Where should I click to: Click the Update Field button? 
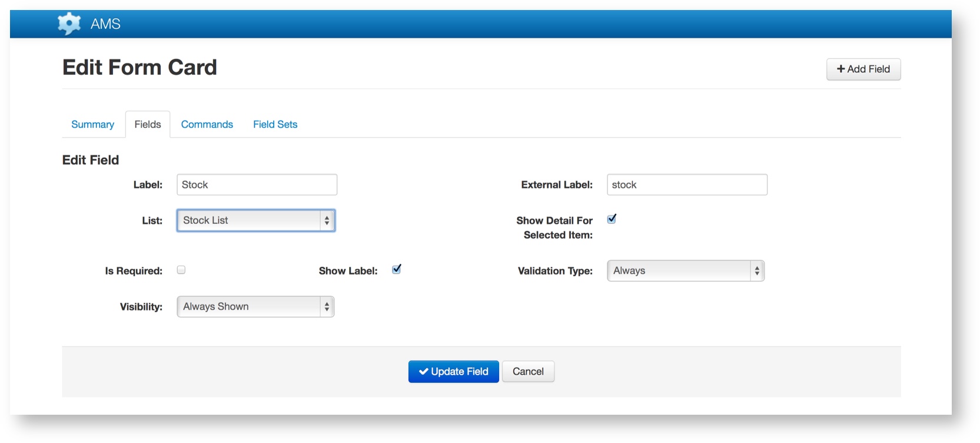pos(454,372)
